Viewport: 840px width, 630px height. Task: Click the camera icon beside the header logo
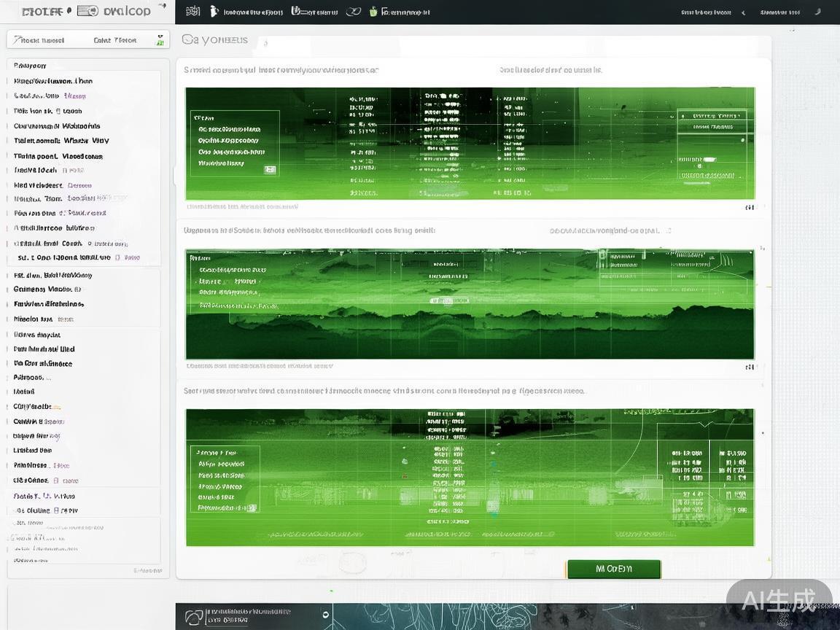87,11
